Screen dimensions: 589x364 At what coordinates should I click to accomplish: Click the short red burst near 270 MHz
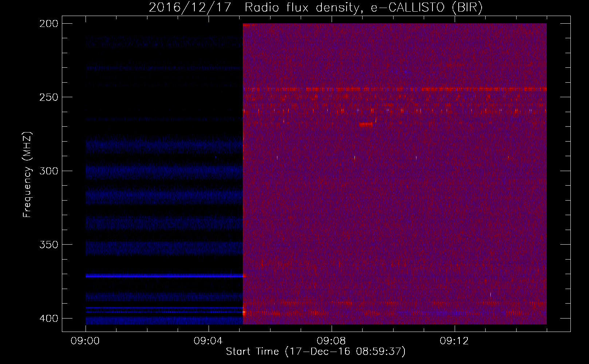click(366, 124)
